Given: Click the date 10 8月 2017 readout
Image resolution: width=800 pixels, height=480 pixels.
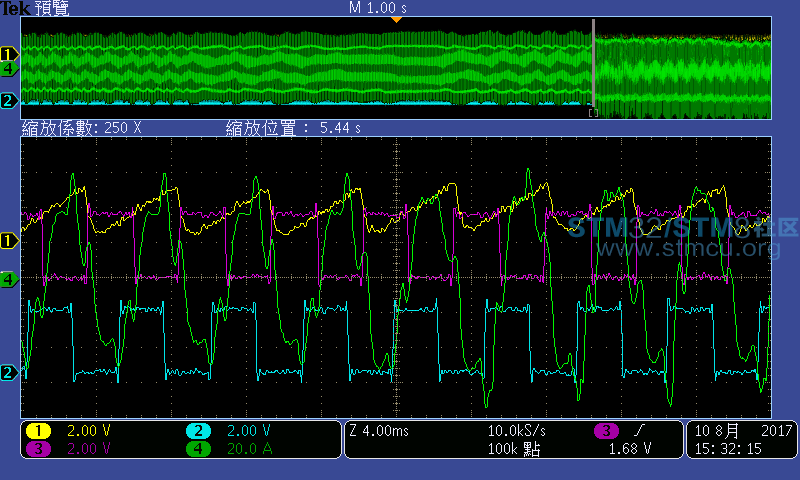Looking at the screenshot, I should 743,431.
